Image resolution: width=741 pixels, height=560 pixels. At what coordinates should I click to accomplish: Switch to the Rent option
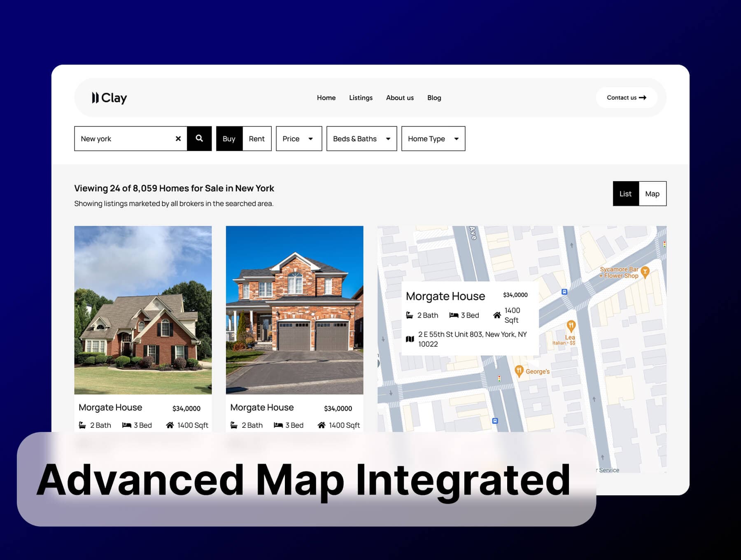257,139
